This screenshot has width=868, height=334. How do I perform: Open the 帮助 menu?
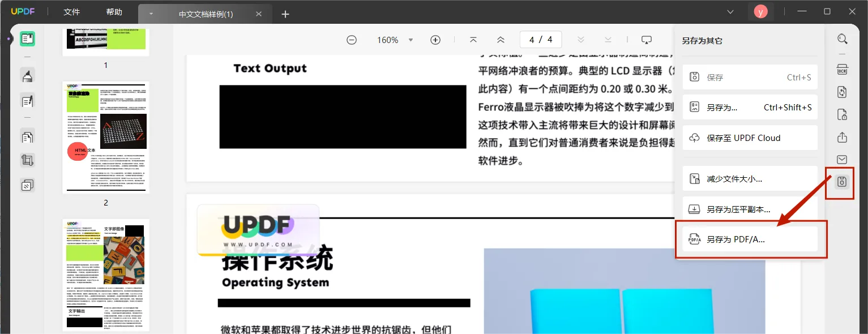114,12
